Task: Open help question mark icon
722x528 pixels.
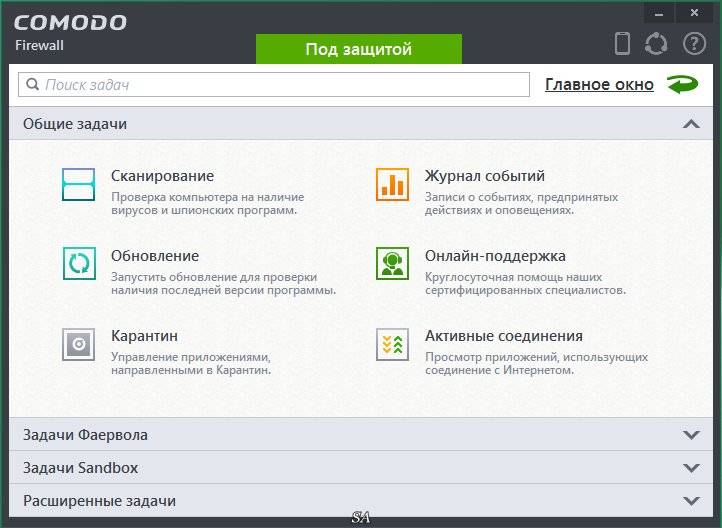Action: click(694, 44)
